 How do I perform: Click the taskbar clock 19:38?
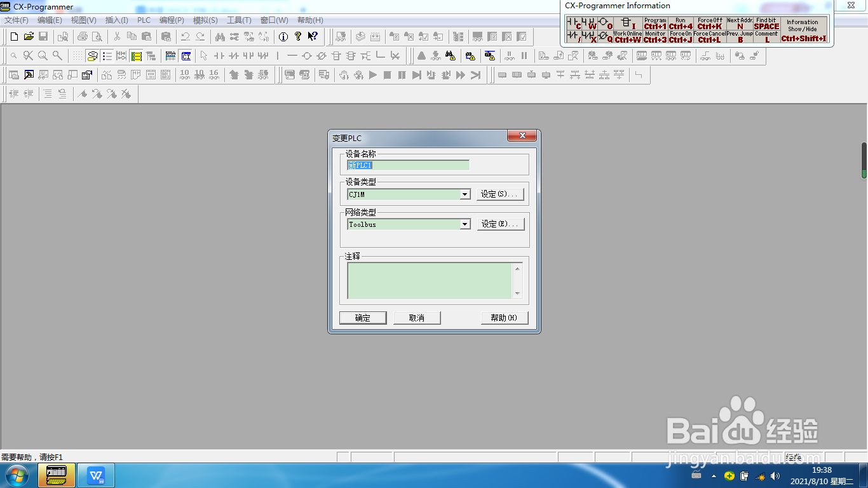[822, 470]
